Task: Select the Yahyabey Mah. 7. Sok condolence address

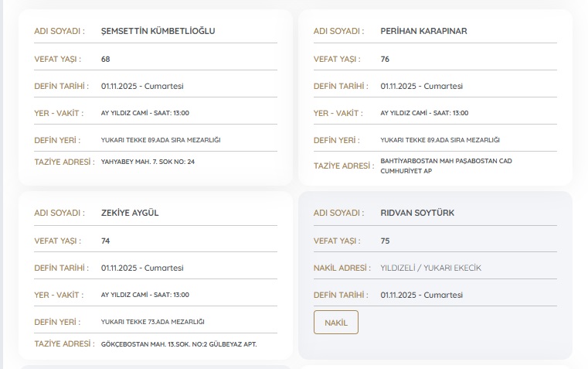Action: coord(148,162)
